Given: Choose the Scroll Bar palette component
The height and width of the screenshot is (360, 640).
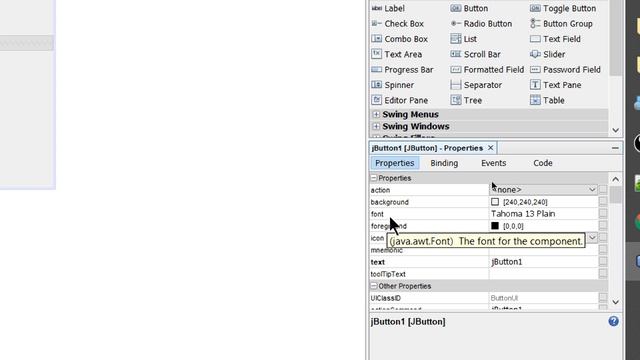Looking at the screenshot, I should tap(475, 54).
